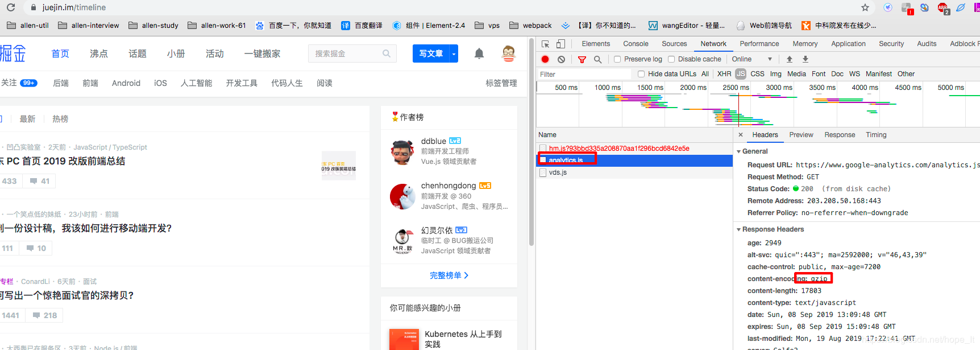Open the user avatar menu

click(509, 53)
